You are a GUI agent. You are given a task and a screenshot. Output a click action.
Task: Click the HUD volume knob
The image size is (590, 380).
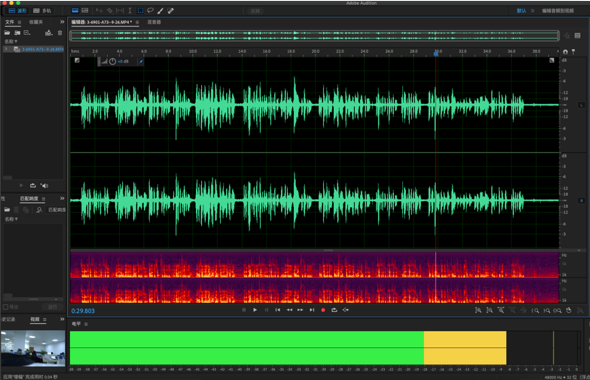click(113, 61)
